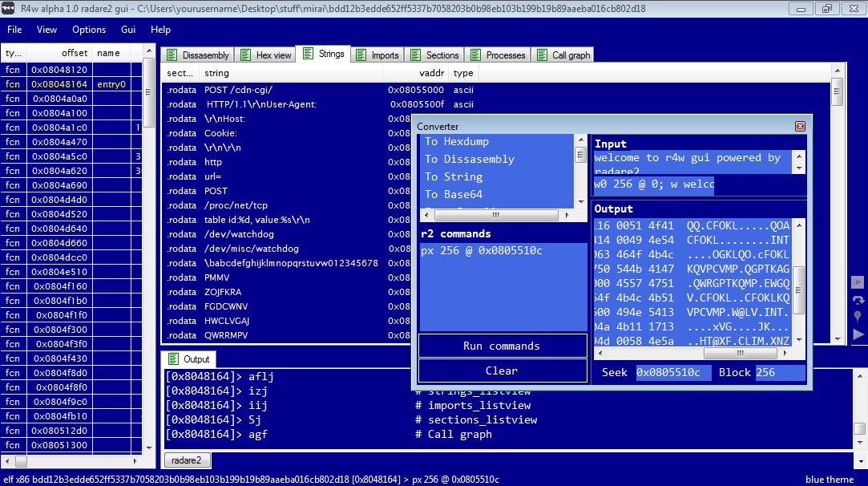Click the Hex view tab's document icon
This screenshot has width=868, height=486.
point(246,55)
